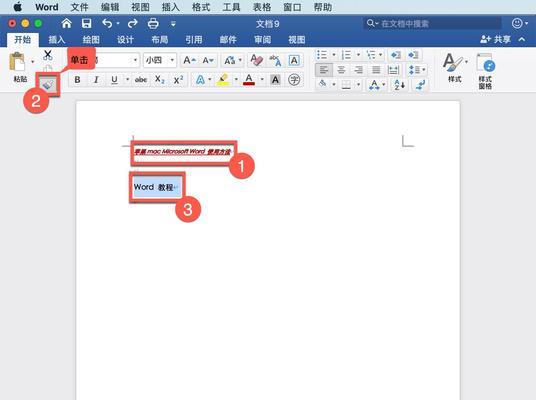
Task: Apply character border icon
Action: click(294, 60)
